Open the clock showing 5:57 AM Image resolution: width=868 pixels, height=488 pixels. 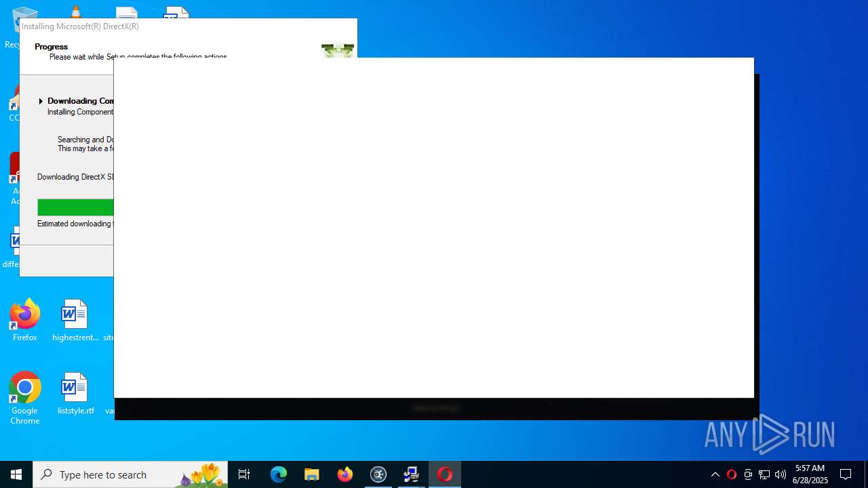click(x=810, y=474)
